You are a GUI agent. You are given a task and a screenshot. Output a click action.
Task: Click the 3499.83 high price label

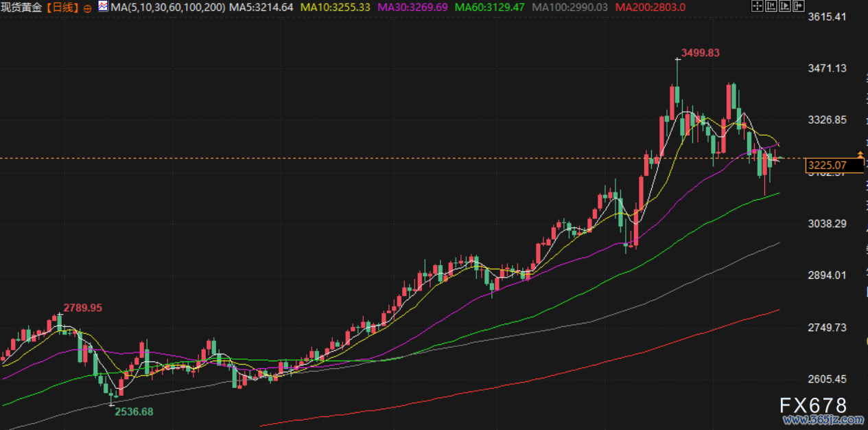coord(700,53)
